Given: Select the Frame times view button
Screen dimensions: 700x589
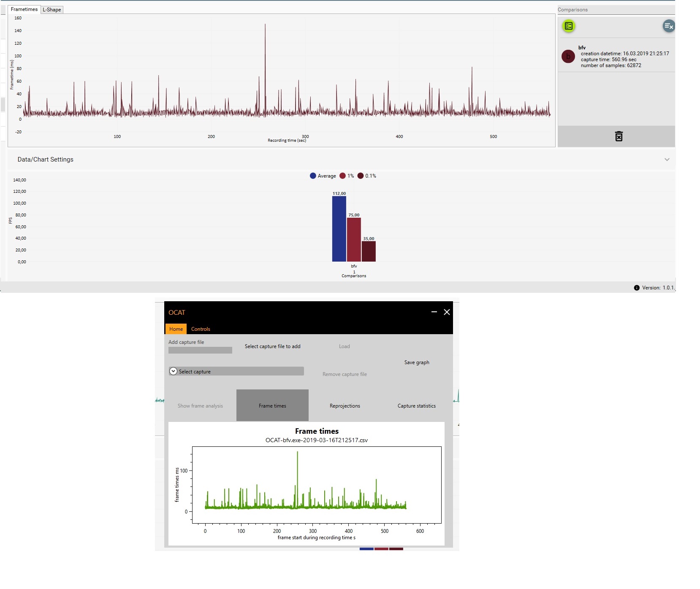Looking at the screenshot, I should (x=272, y=405).
